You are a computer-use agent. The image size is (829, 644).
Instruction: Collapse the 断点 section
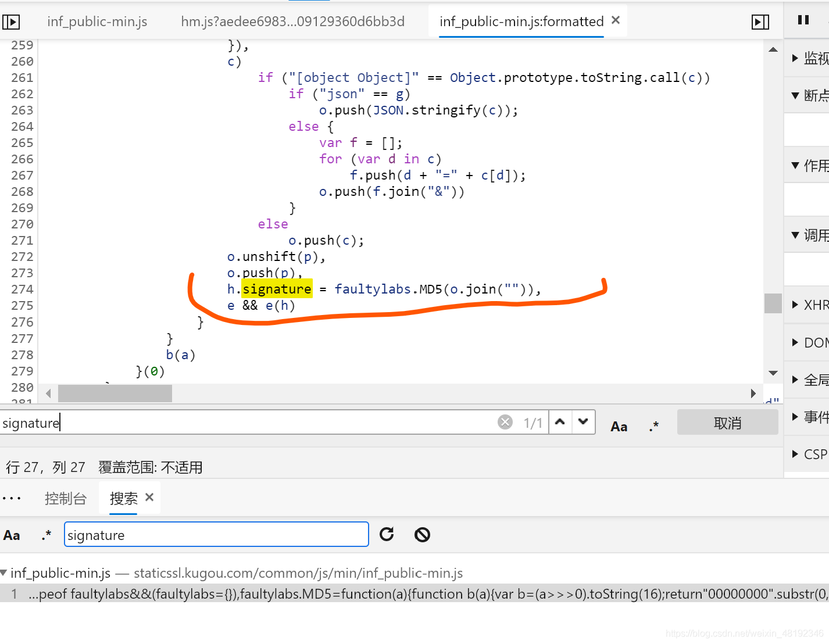[x=795, y=95]
